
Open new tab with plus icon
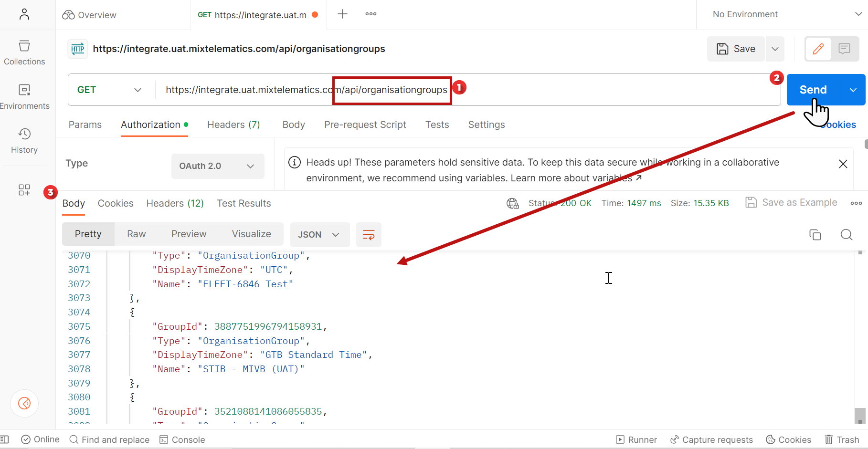342,14
